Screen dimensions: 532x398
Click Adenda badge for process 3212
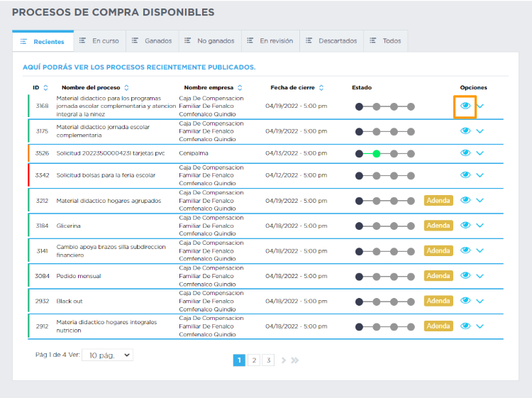pos(438,201)
